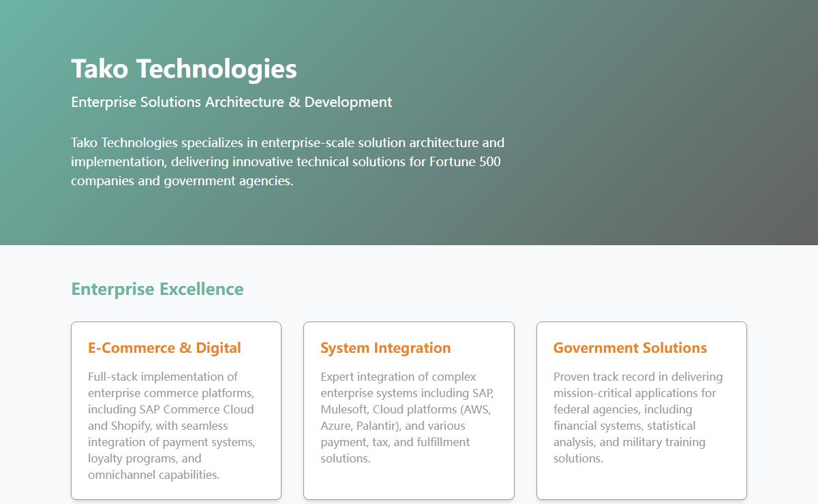Screen dimensions: 818x504
Task: Click the Enterprise Solutions Architecture & Development subtitle
Action: coord(232,102)
